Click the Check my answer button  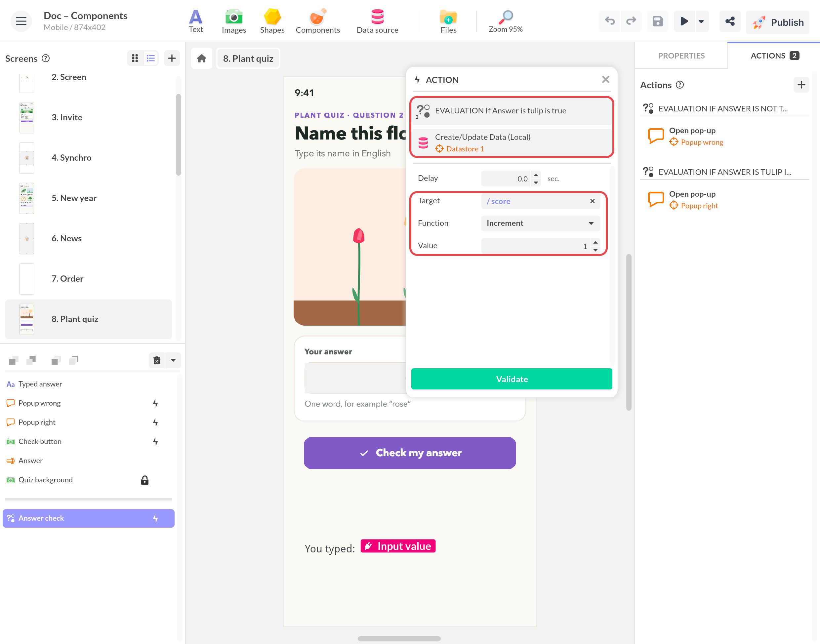pyautogui.click(x=410, y=453)
